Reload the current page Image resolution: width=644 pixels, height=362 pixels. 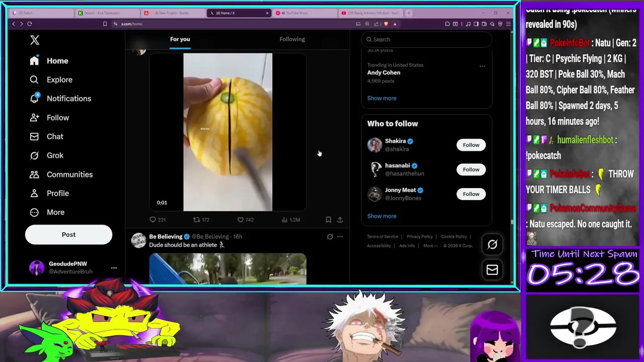[30, 24]
